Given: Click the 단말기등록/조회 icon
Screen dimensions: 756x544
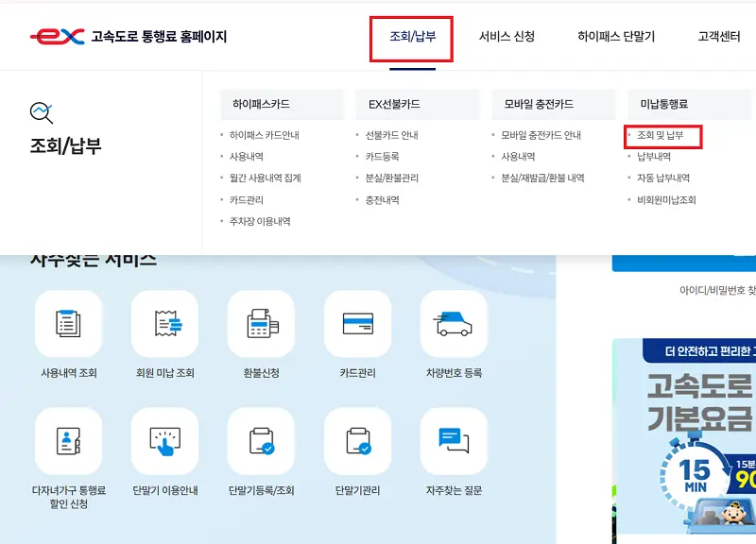Looking at the screenshot, I should coord(262,441).
